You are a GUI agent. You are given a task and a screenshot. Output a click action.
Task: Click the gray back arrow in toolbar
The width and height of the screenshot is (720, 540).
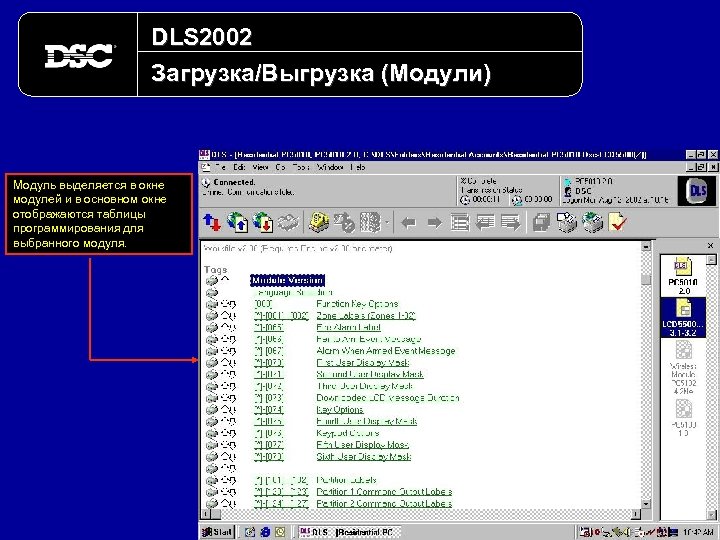(408, 223)
